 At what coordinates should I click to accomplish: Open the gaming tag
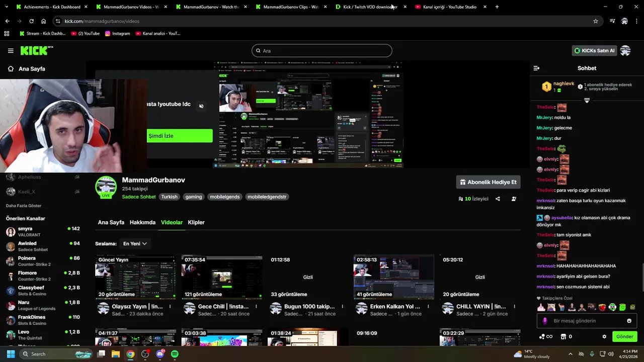click(193, 197)
